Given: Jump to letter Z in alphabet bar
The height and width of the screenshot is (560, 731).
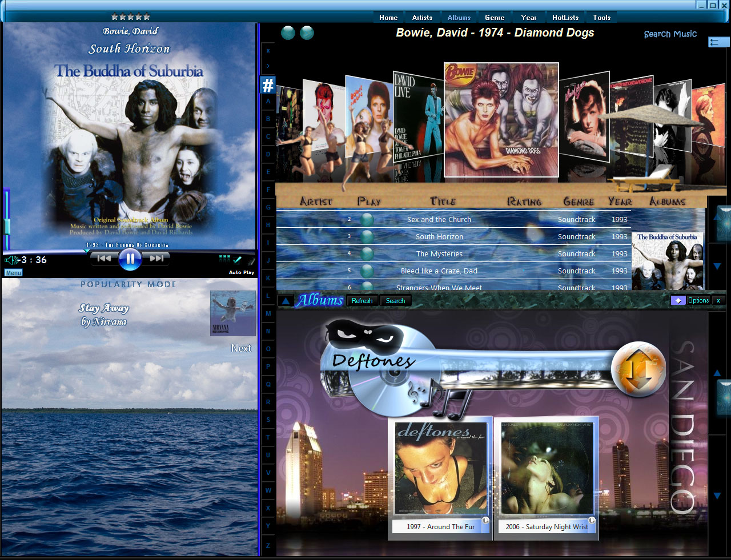Looking at the screenshot, I should click(x=268, y=546).
